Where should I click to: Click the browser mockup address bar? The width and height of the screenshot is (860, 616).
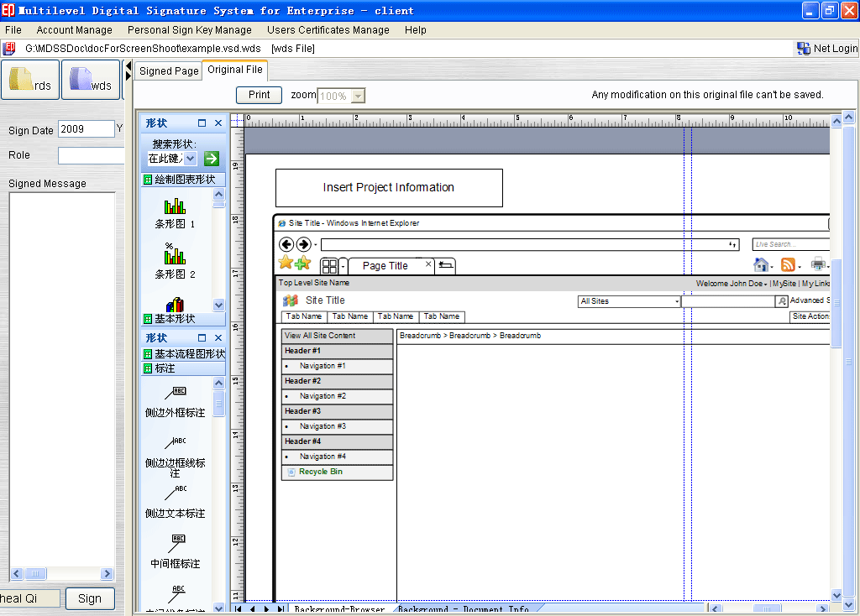[x=530, y=244]
